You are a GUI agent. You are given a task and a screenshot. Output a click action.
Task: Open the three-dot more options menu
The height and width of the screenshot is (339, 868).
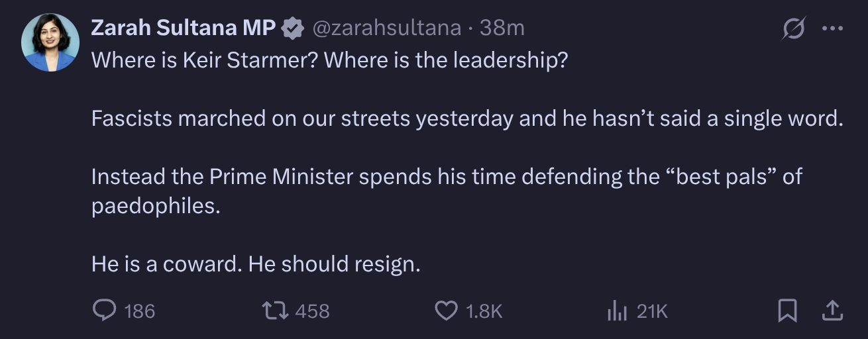pos(832,28)
